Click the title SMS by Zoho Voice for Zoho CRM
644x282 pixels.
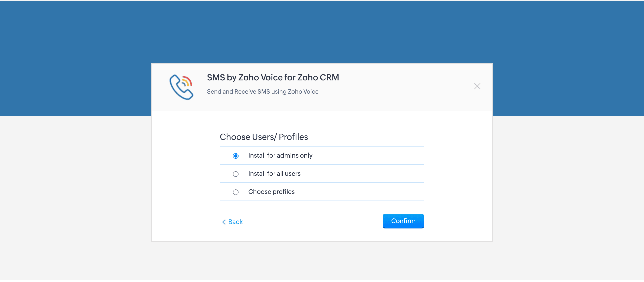point(273,77)
